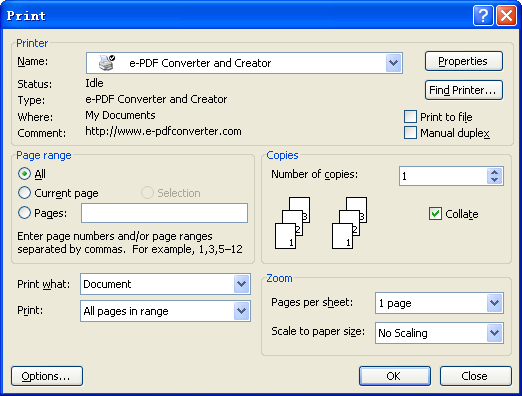This screenshot has width=522, height=396.
Task: Expand the Print what dropdown
Action: [242, 284]
